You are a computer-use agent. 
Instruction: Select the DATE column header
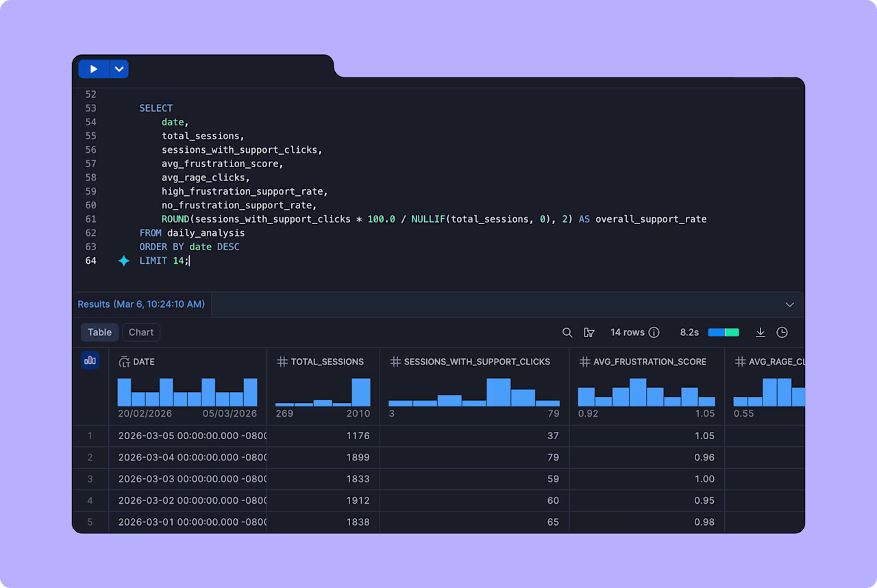pos(143,362)
